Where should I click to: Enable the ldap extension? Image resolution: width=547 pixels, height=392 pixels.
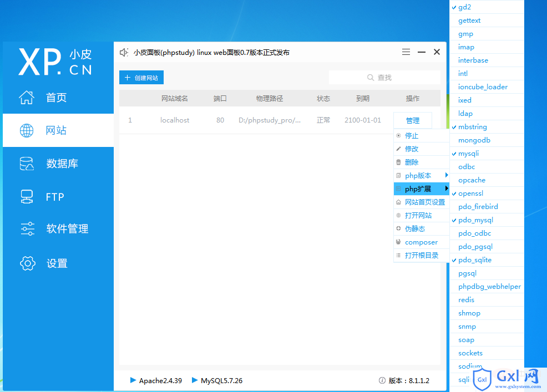(x=487, y=113)
